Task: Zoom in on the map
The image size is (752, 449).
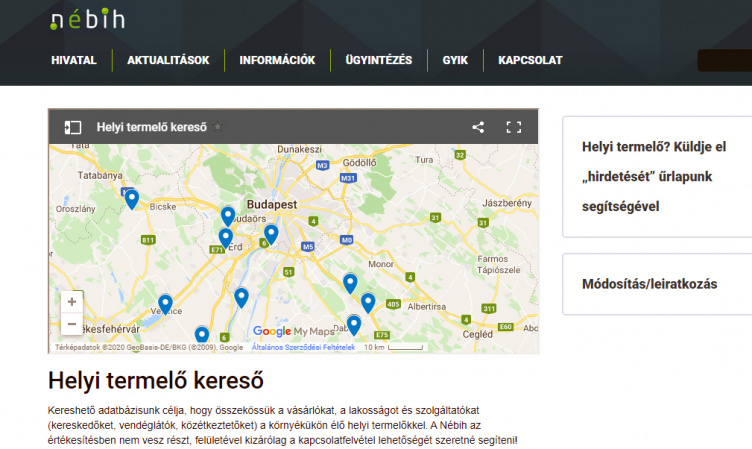Action: (71, 302)
